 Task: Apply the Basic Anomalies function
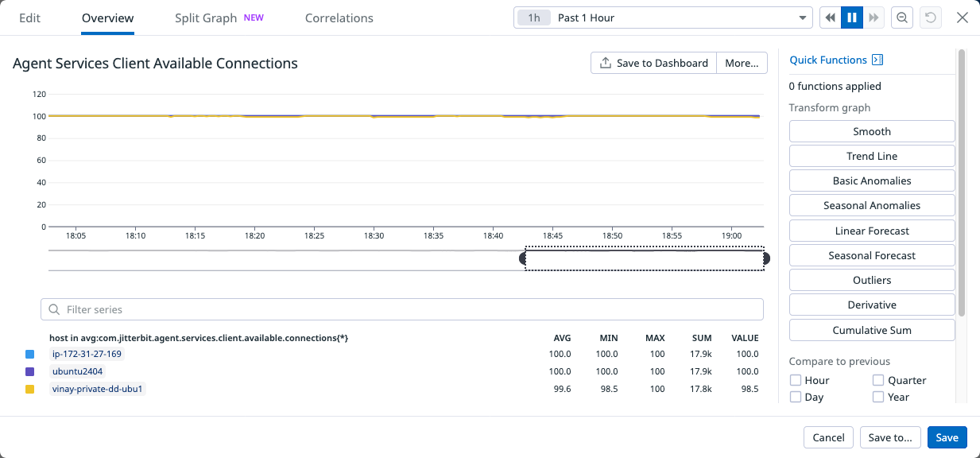[x=872, y=181]
